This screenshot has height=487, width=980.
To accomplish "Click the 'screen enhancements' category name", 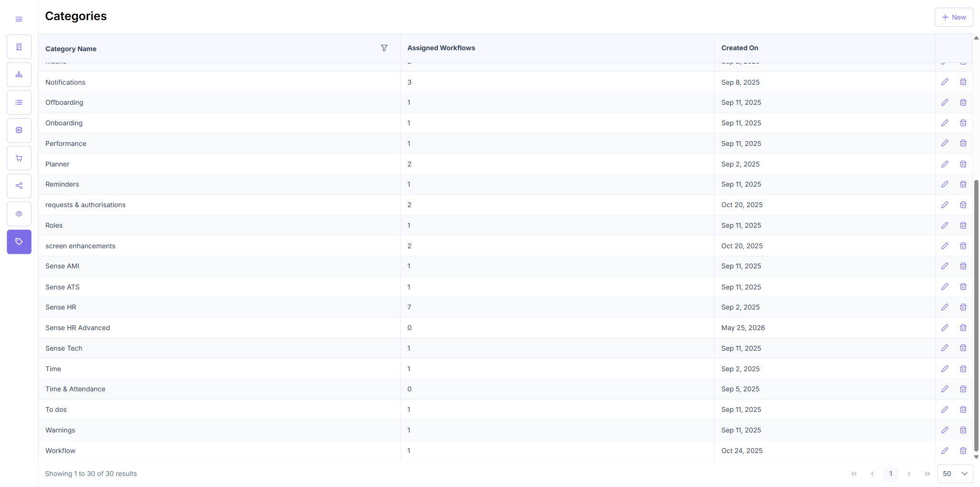I will tap(80, 246).
